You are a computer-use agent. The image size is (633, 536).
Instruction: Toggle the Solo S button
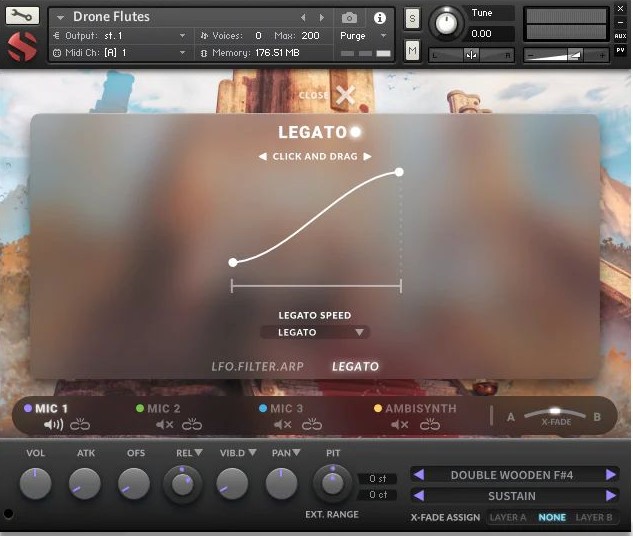tap(412, 18)
